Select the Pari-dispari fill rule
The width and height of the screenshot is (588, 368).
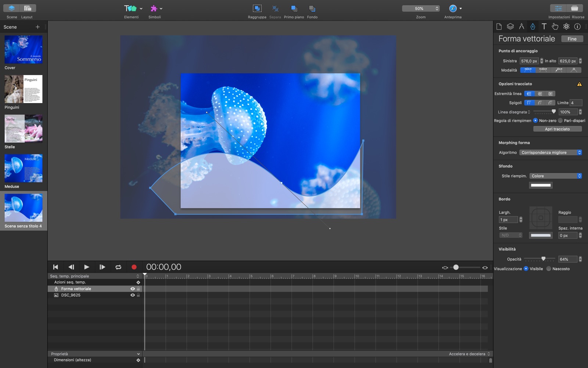[560, 121]
